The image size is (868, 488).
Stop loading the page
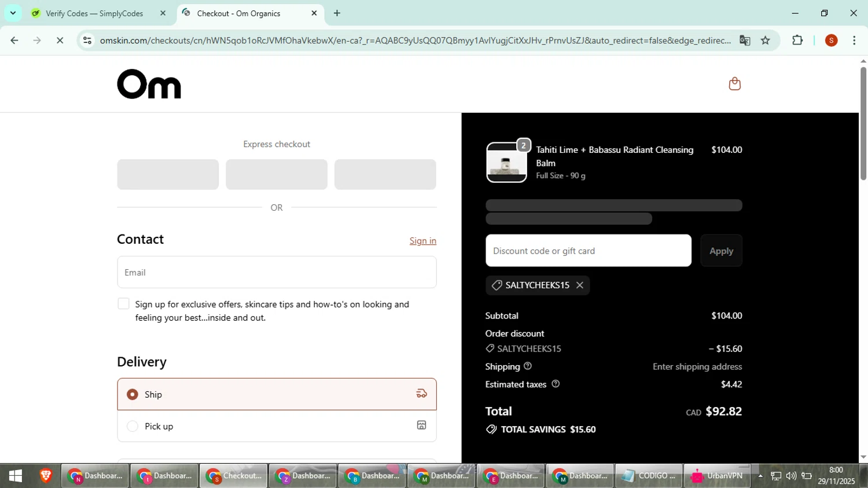60,41
